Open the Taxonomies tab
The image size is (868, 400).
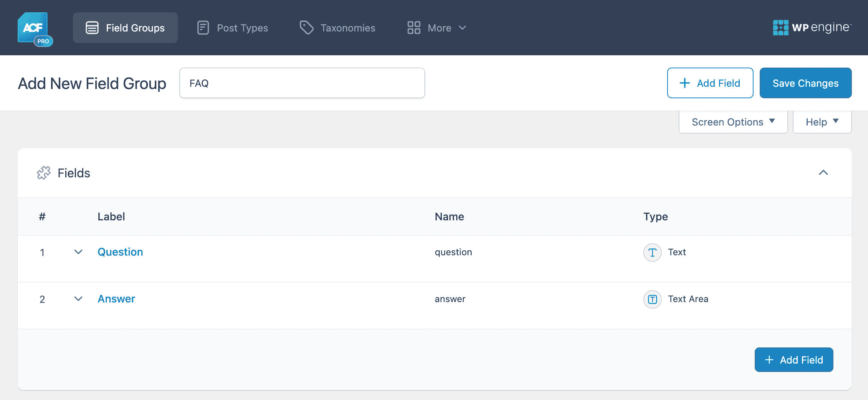[337, 28]
